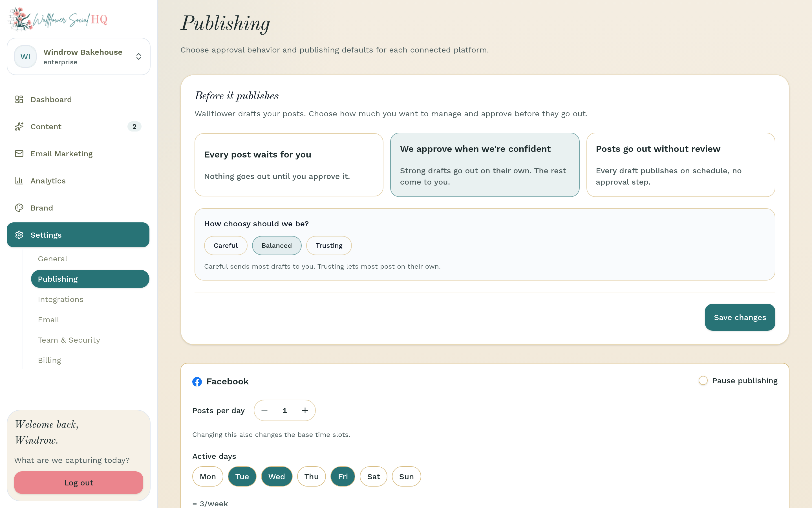Increase posts per day with plus
This screenshot has width=812, height=508.
(305, 410)
